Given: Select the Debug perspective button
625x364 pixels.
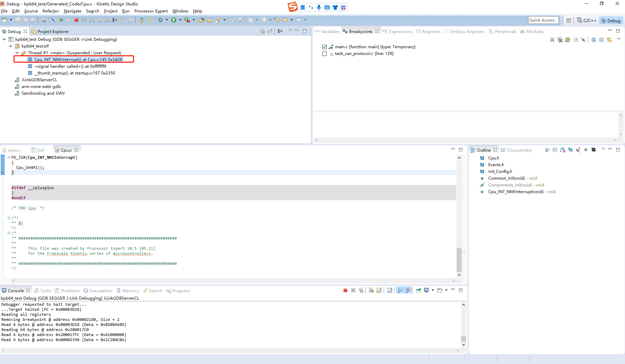Looking at the screenshot, I should pos(611,21).
